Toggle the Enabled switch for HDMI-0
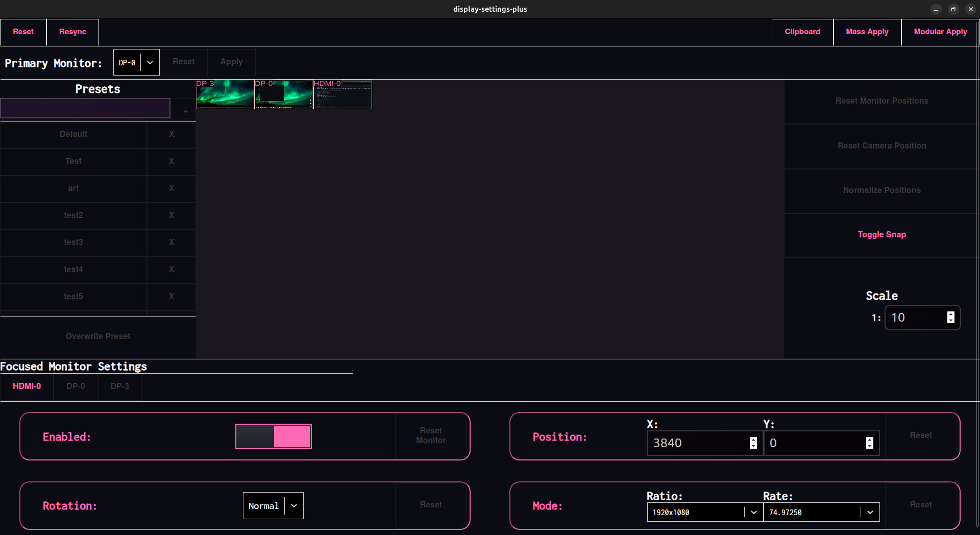Viewport: 980px width, 535px height. 274,436
